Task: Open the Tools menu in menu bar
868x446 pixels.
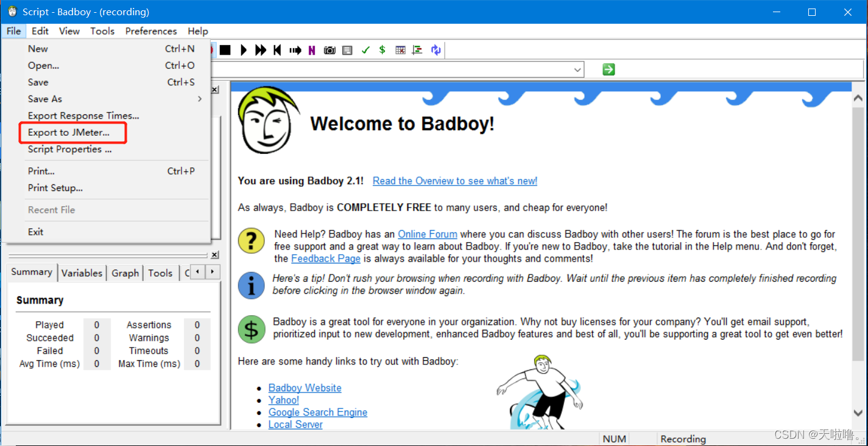Action: [x=102, y=31]
